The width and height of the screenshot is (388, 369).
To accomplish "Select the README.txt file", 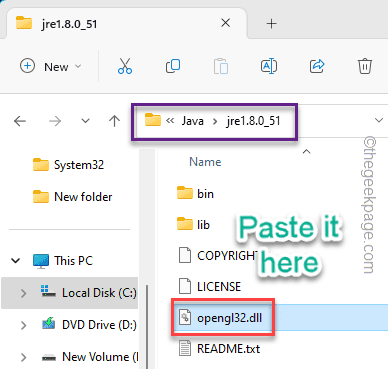I will (x=220, y=349).
